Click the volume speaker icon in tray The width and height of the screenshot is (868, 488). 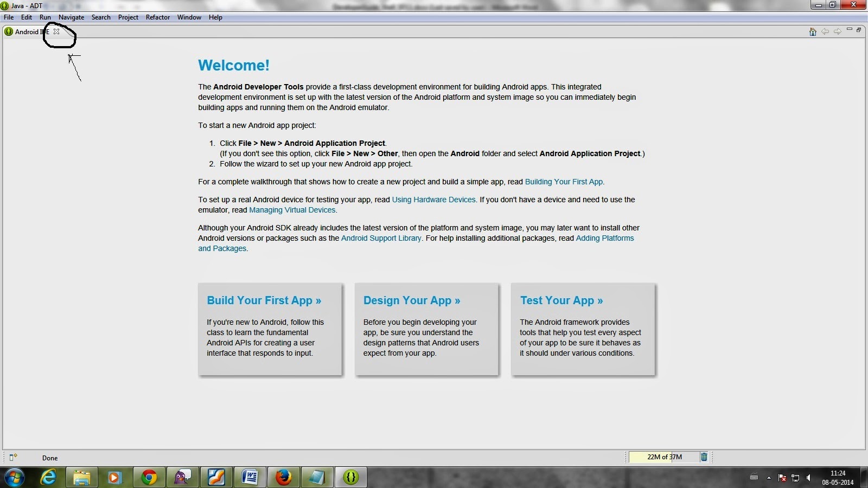coord(809,478)
